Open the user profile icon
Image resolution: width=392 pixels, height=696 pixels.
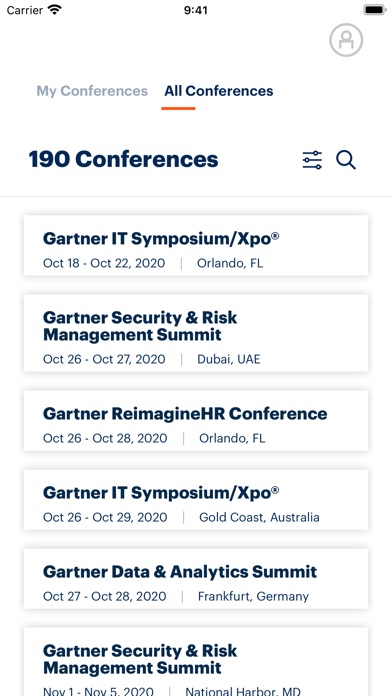[x=346, y=40]
